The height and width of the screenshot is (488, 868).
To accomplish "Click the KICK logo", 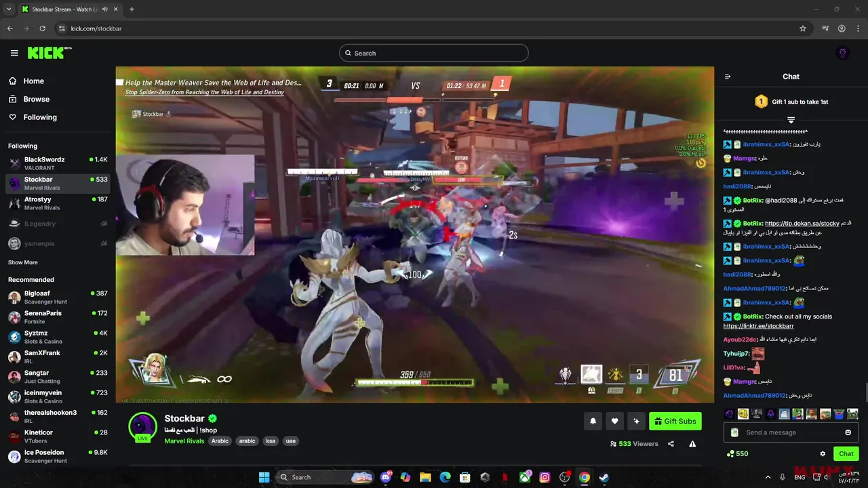I will pos(50,53).
